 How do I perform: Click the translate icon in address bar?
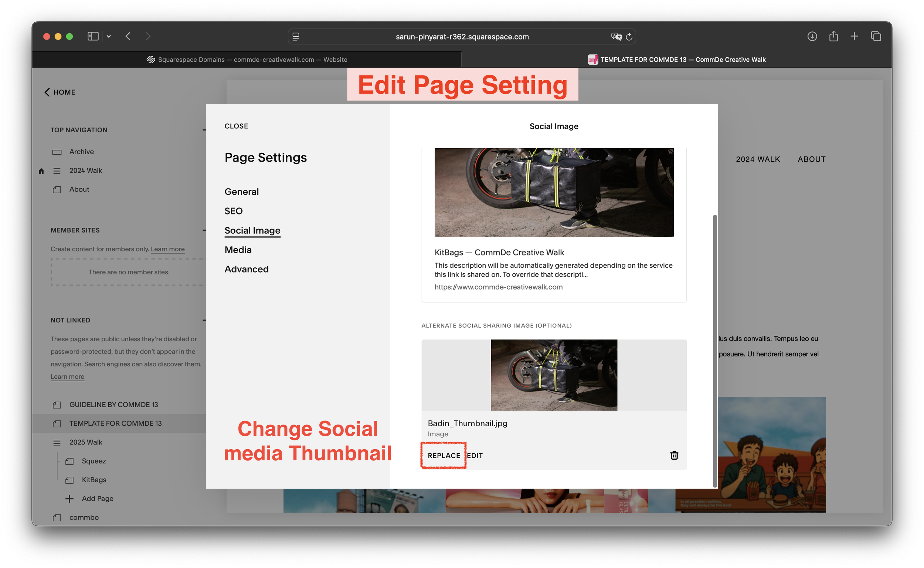click(616, 37)
